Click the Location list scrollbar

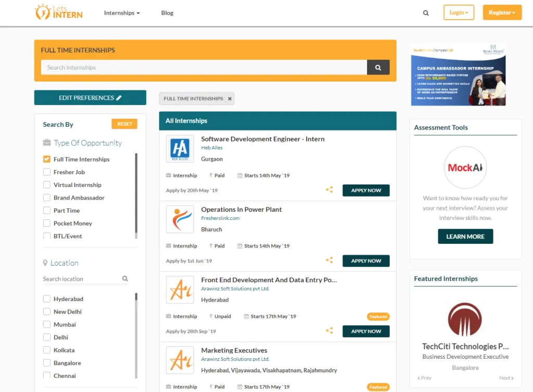coord(136,335)
